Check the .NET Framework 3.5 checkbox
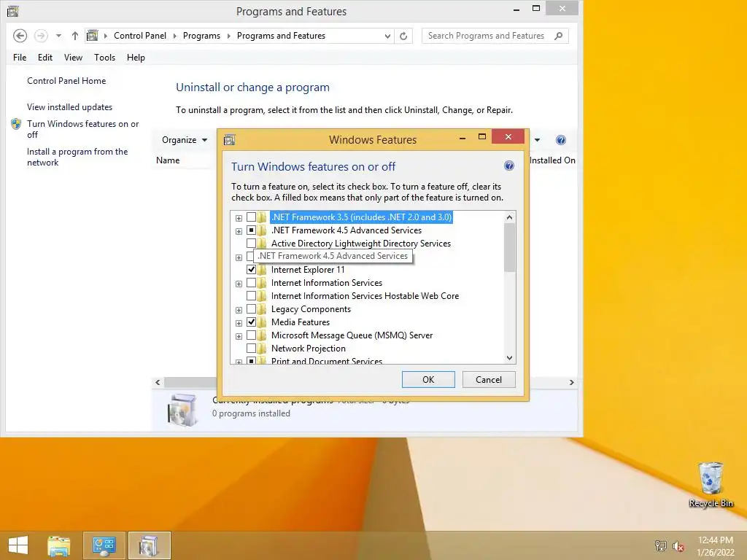747x560 pixels. coord(251,217)
